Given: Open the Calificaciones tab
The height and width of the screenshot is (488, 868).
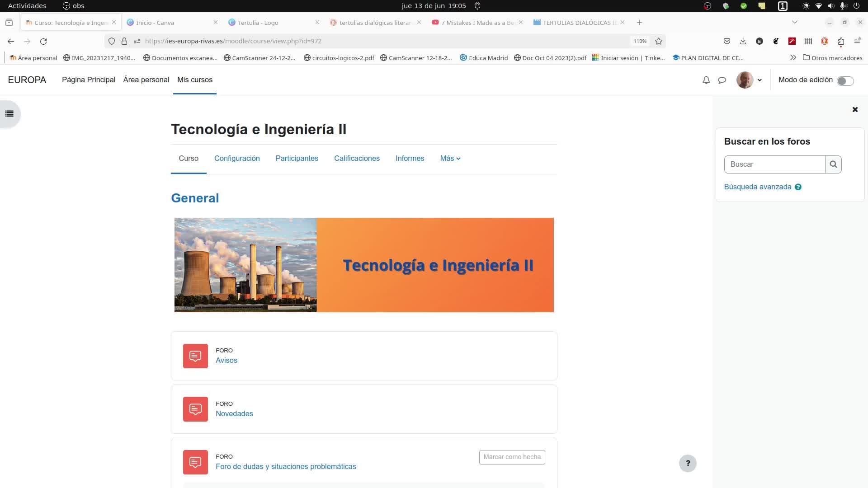Looking at the screenshot, I should 357,159.
